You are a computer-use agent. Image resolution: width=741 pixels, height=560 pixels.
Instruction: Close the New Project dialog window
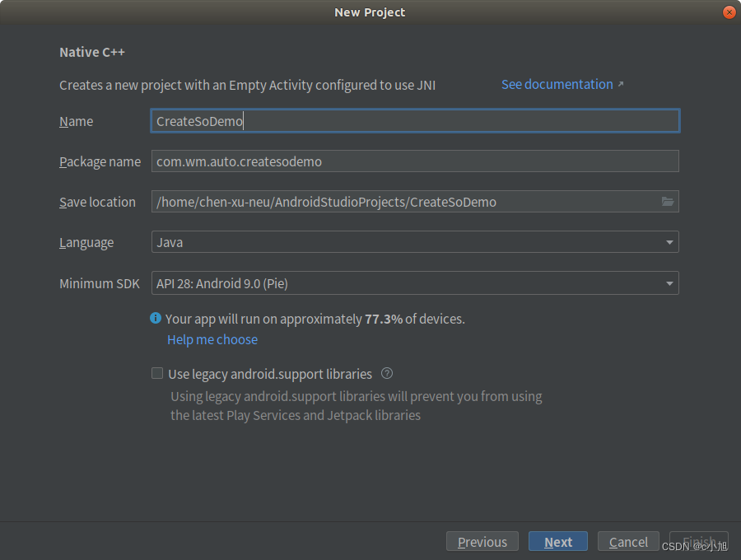click(x=729, y=12)
